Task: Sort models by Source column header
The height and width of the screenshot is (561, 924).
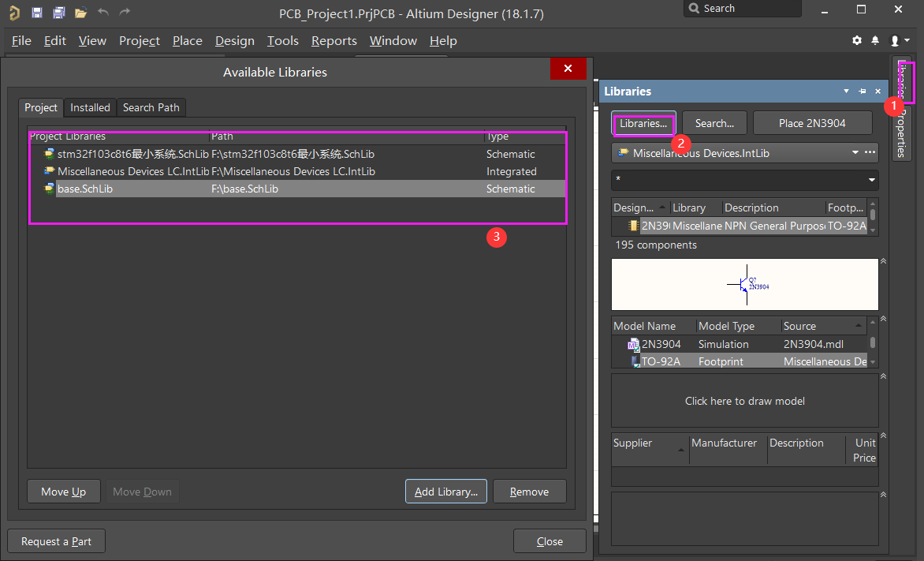Action: click(x=824, y=326)
